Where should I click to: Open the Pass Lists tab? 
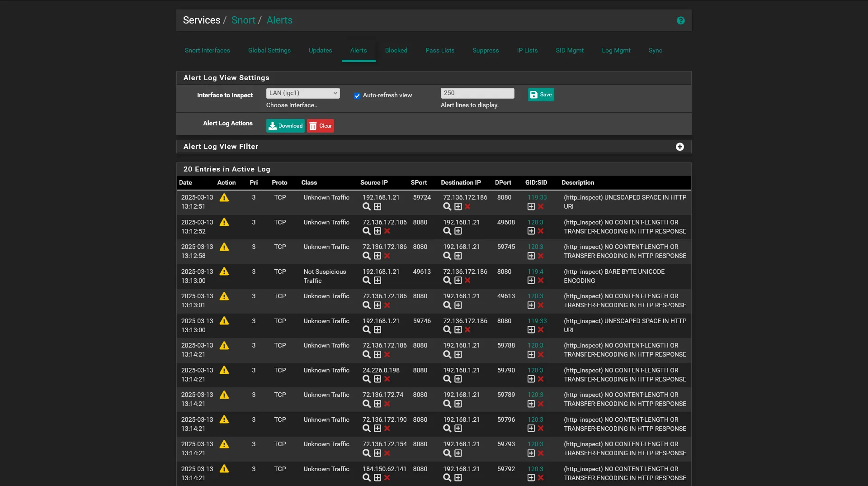440,50
